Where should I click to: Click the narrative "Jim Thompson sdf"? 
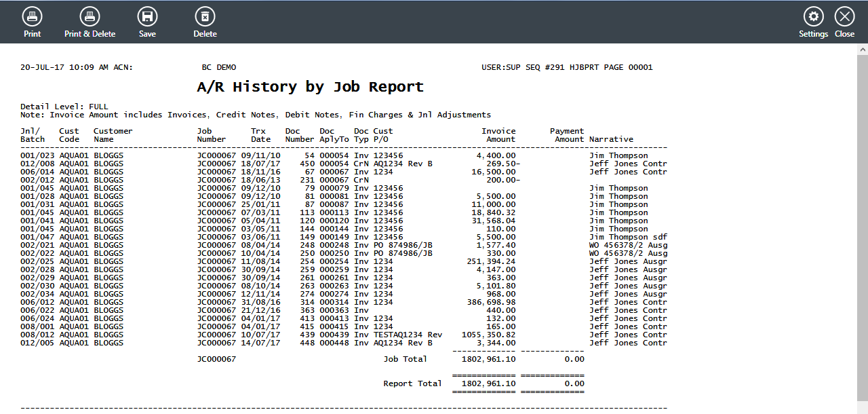pos(629,237)
